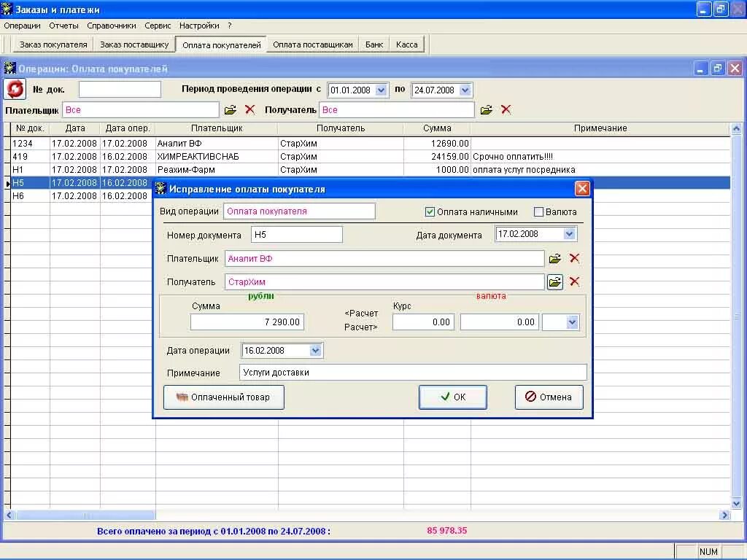Open the Настройки menu
Viewport: 747px width, 560px height.
point(199,26)
